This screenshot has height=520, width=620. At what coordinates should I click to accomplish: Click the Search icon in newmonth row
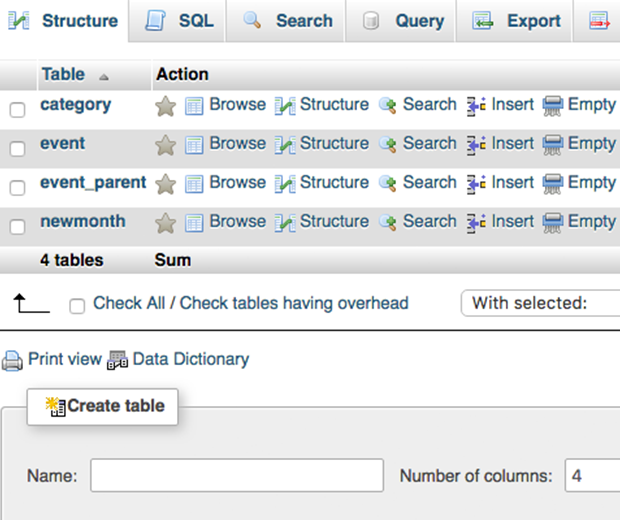point(388,223)
